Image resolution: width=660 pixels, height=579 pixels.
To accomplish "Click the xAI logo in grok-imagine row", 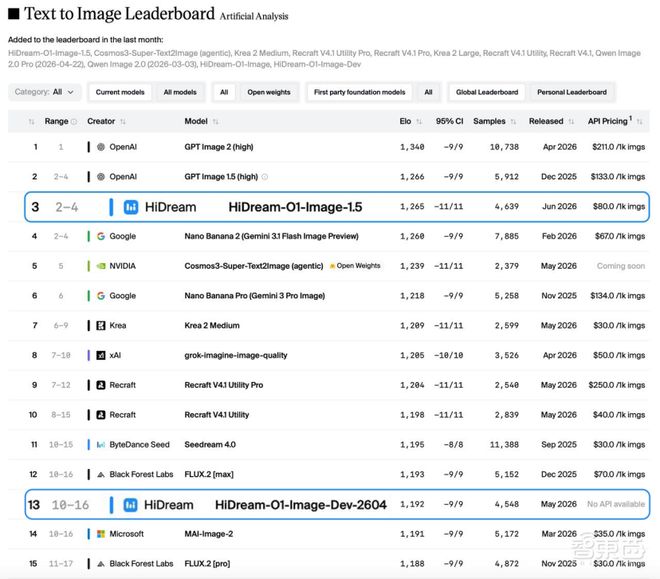I will tap(101, 355).
